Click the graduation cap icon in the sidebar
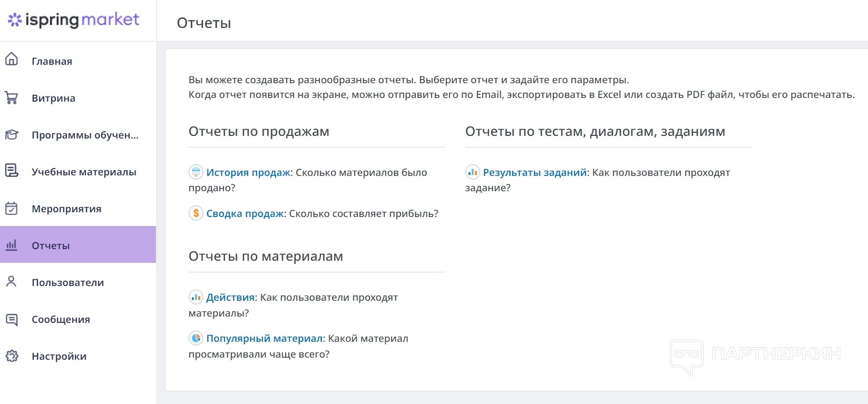This screenshot has width=868, height=404. point(12,135)
